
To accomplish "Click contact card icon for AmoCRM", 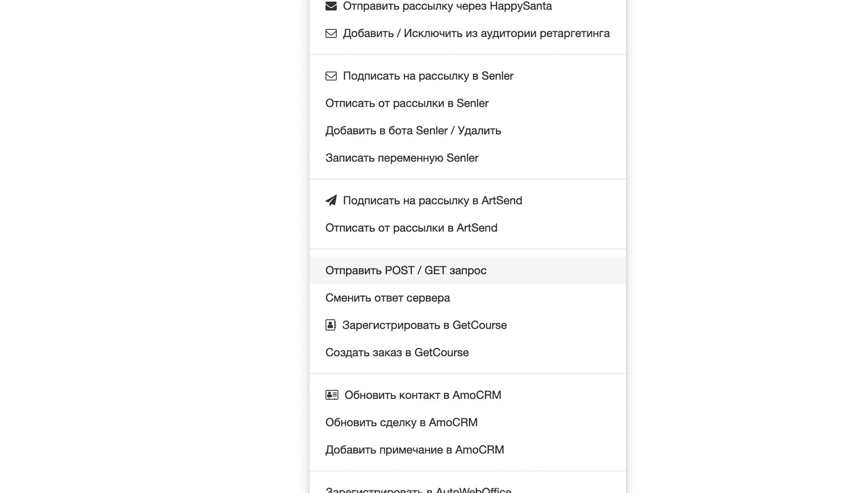I will click(x=331, y=395).
